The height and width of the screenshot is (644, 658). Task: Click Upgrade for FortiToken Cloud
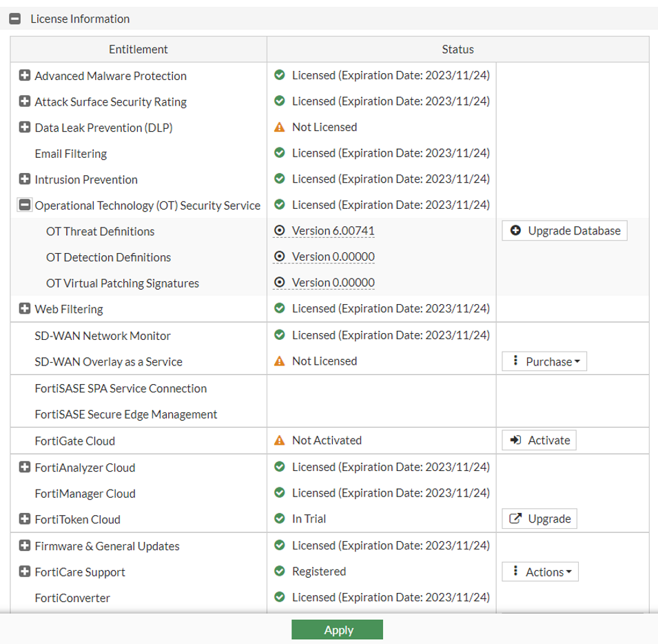click(539, 519)
